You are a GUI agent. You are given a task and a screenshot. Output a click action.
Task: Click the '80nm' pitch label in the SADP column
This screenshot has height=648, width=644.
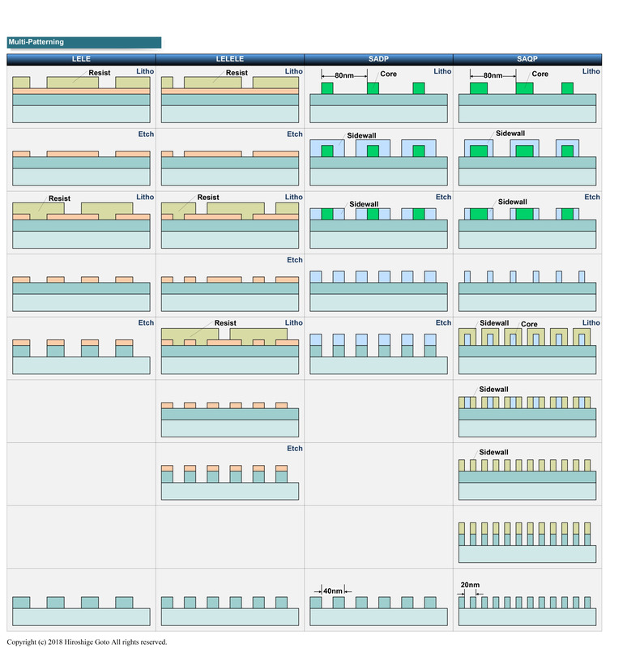tap(344, 75)
